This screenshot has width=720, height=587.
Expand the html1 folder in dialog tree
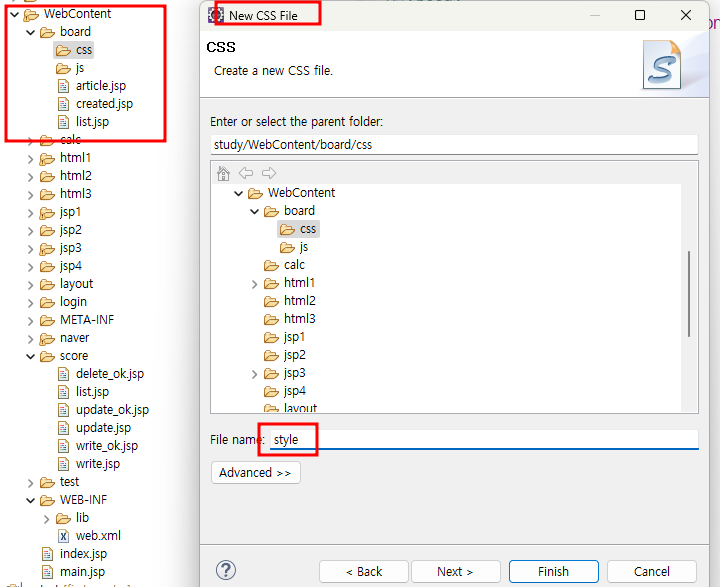[x=254, y=284]
